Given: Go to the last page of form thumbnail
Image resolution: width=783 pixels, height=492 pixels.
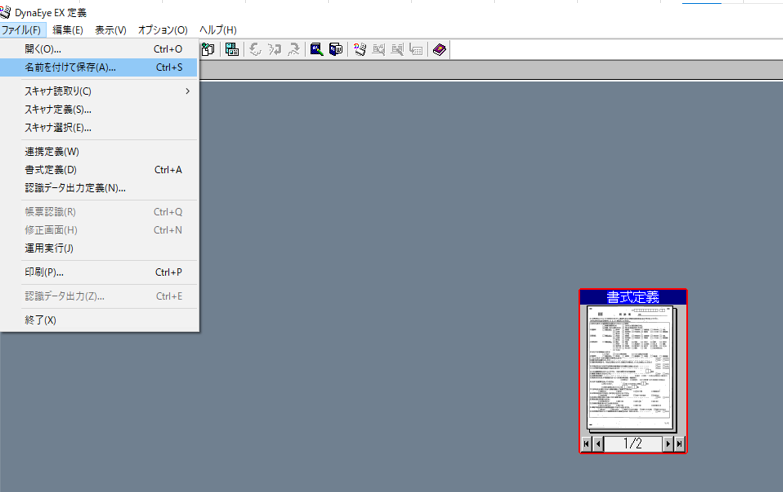Looking at the screenshot, I should (x=680, y=444).
